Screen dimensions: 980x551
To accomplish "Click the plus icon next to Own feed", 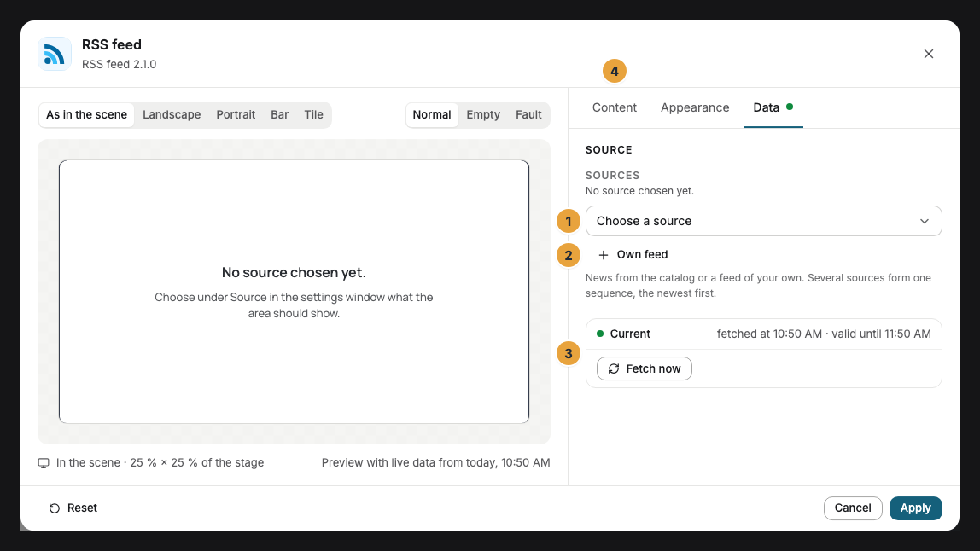I will point(604,255).
